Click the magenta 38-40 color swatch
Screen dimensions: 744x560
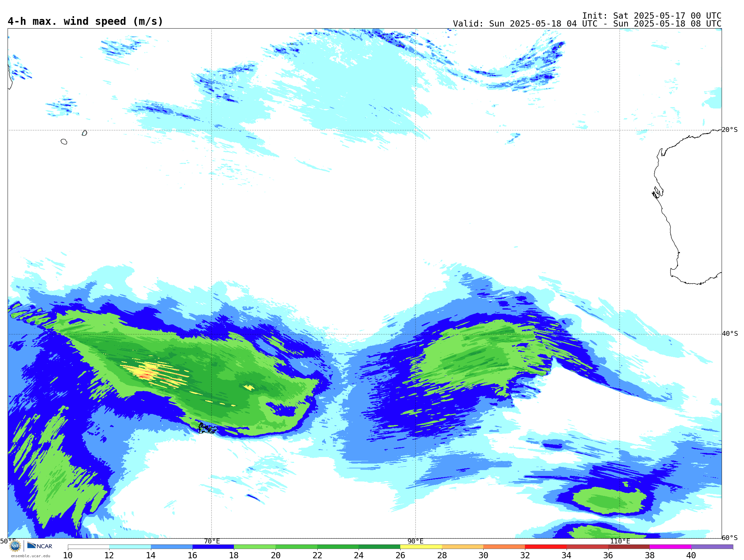(670, 547)
